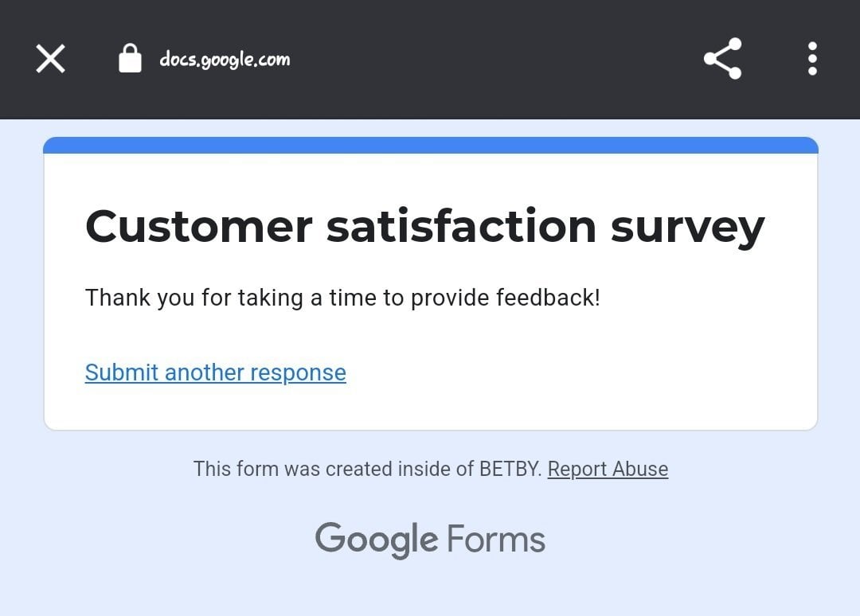The width and height of the screenshot is (860, 616).
Task: Open the share icon in the toolbar
Action: click(x=722, y=59)
